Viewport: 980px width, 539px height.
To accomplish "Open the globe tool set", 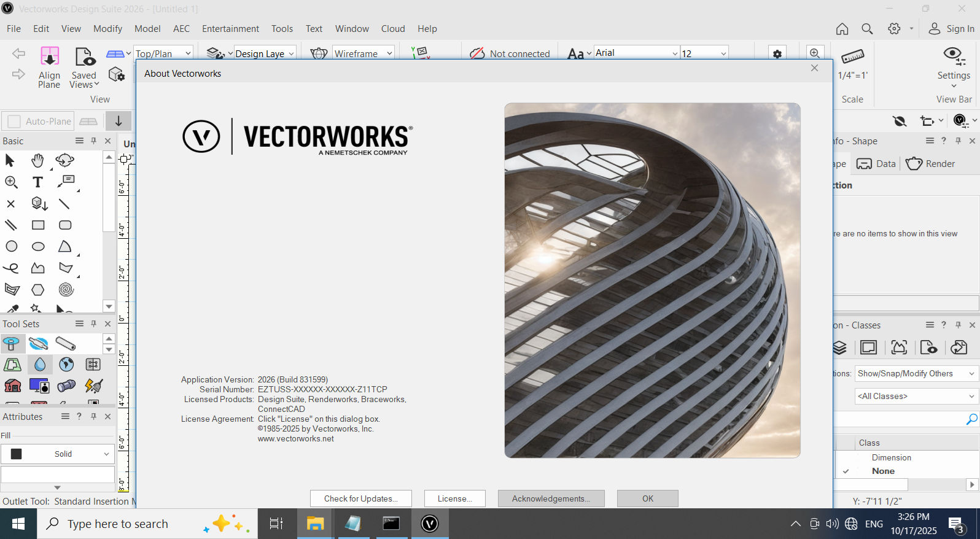I will (66, 365).
